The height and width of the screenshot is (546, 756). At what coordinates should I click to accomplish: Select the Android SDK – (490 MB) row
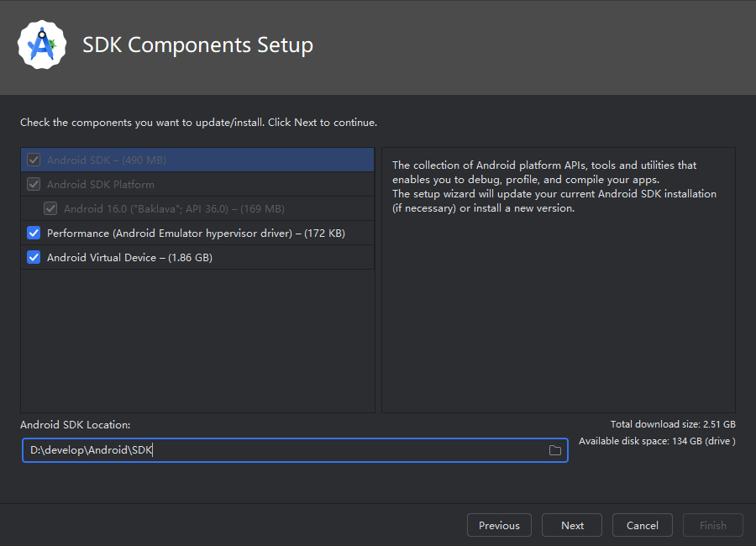[108, 160]
